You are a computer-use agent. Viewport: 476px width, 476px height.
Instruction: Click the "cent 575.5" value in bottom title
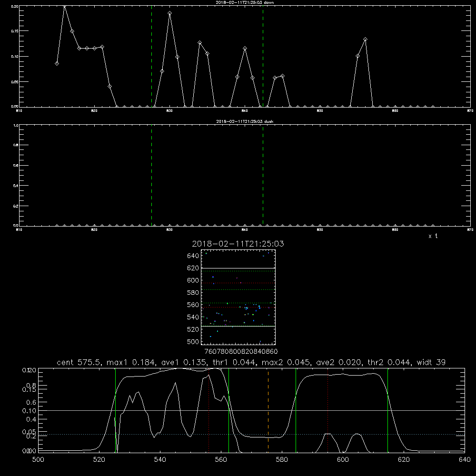coord(79,362)
